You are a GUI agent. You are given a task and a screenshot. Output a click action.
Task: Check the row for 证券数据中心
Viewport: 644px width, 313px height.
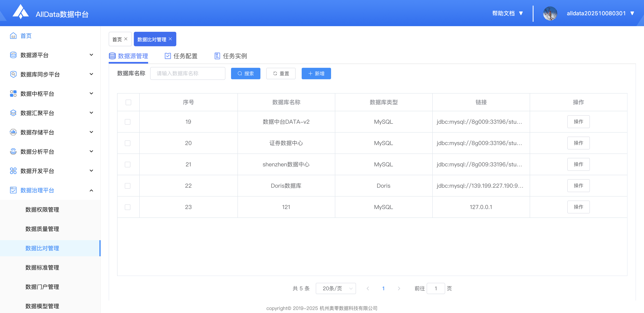click(x=128, y=143)
